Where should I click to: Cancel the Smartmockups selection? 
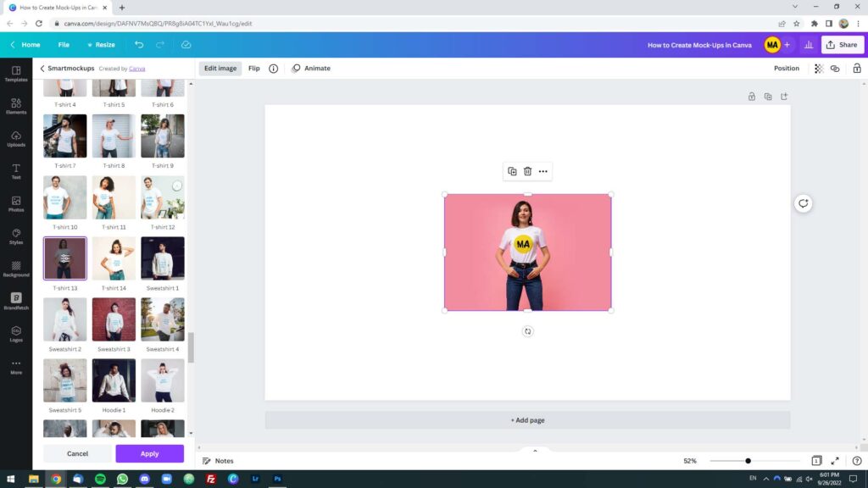(x=77, y=454)
